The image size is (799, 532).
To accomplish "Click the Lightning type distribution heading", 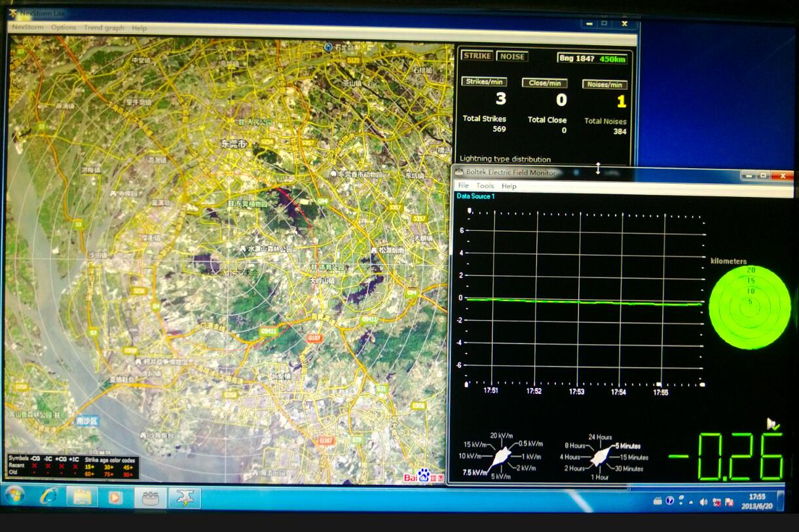I will pos(505,158).
